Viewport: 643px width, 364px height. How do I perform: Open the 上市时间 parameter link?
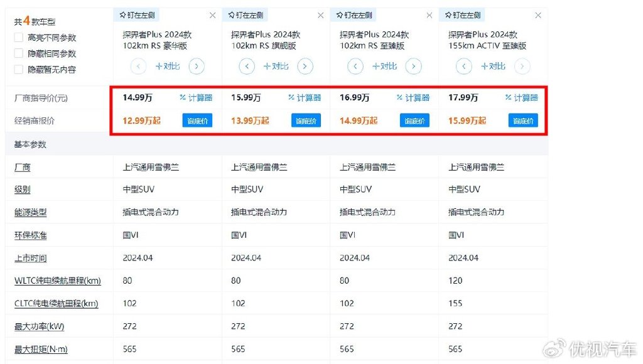click(x=30, y=258)
